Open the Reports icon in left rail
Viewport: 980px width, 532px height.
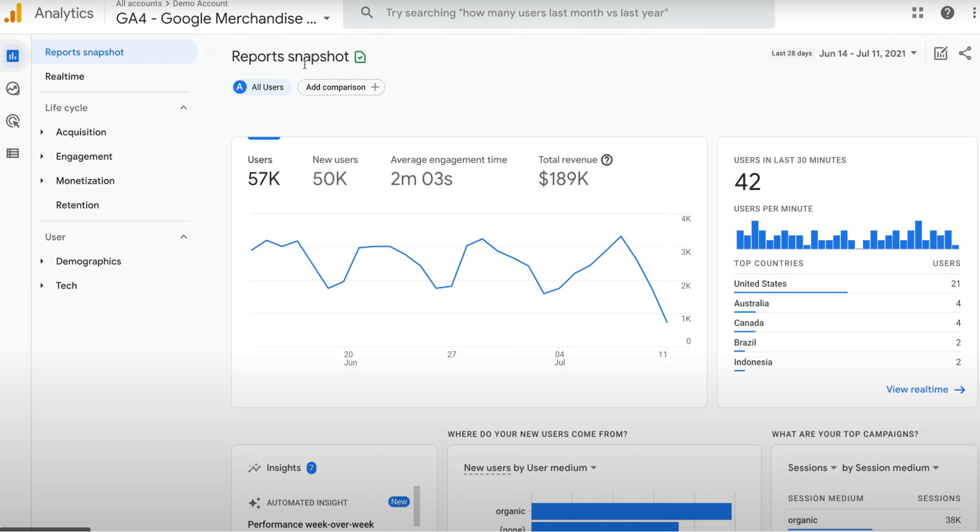click(13, 56)
